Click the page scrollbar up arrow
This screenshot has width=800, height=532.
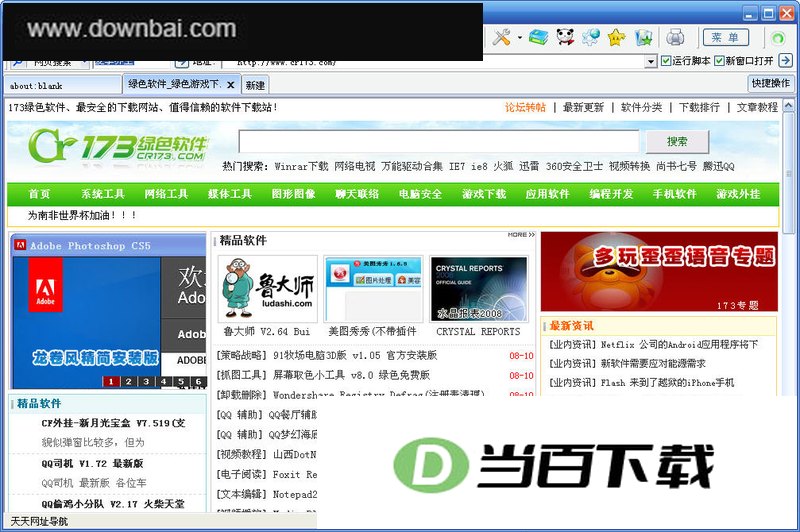pos(788,106)
